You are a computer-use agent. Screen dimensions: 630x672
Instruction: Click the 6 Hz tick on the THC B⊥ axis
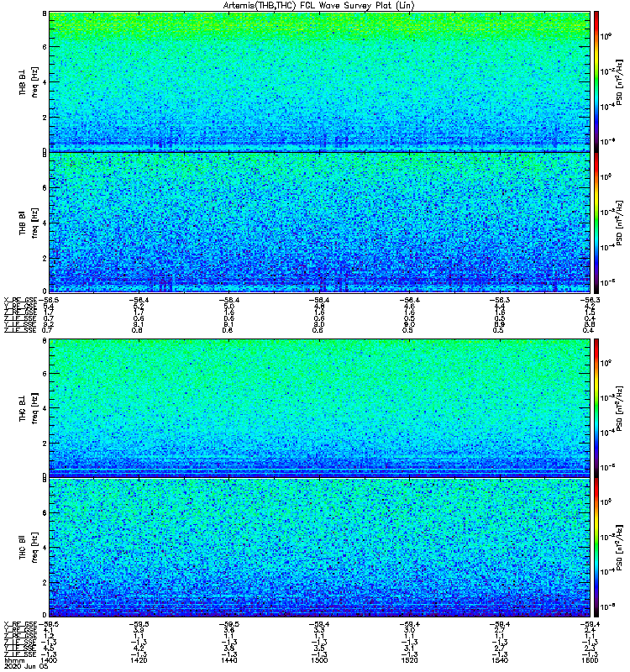point(45,374)
